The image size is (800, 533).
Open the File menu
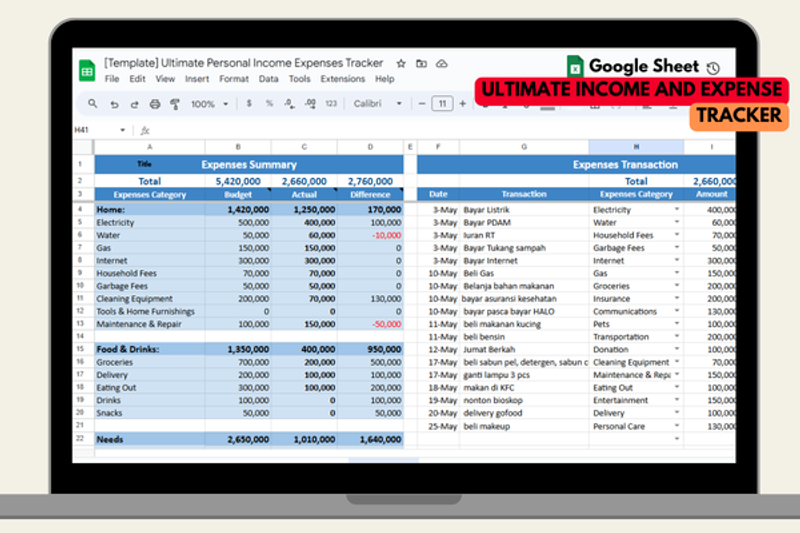112,79
